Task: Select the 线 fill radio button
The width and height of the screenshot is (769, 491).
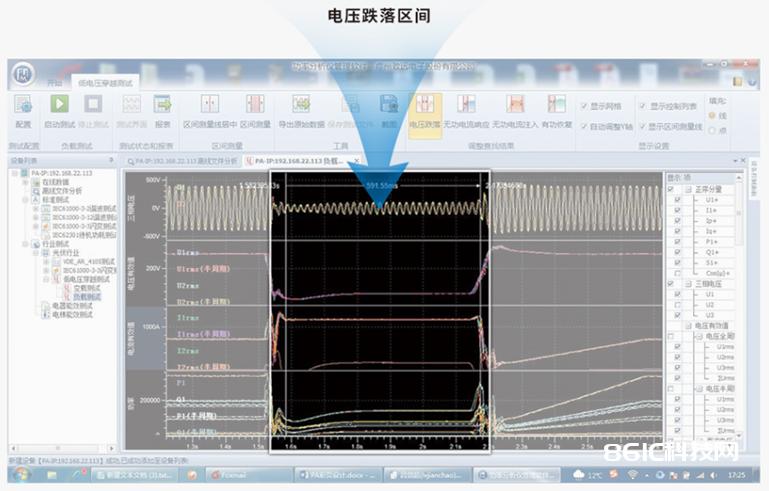Action: (x=712, y=116)
